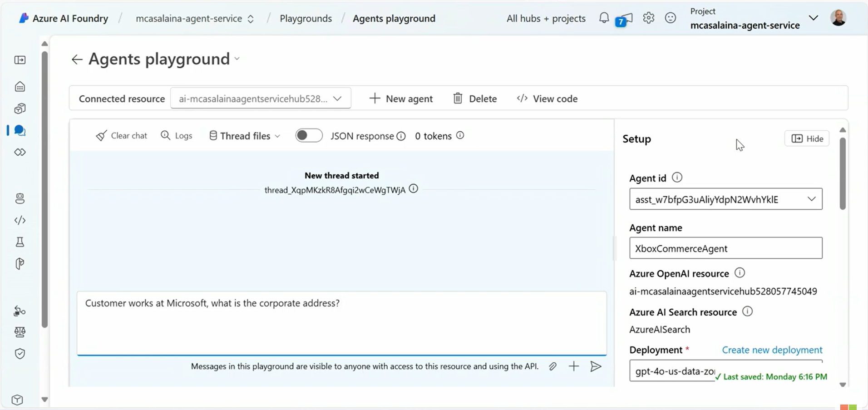Click the left sidebar scrollbar
This screenshot has width=868, height=410.
[x=44, y=189]
